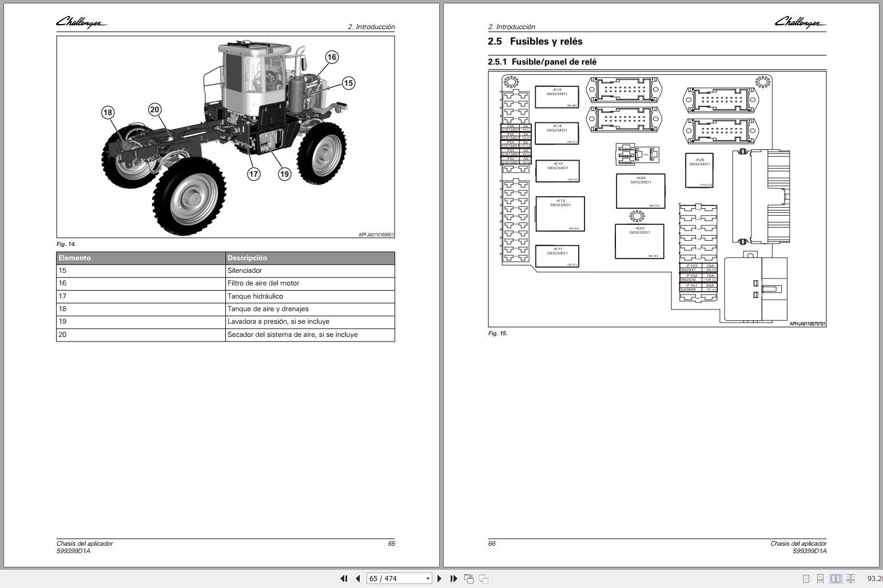883x588 pixels.
Task: Click page number 66 in right footer
Action: click(x=492, y=543)
